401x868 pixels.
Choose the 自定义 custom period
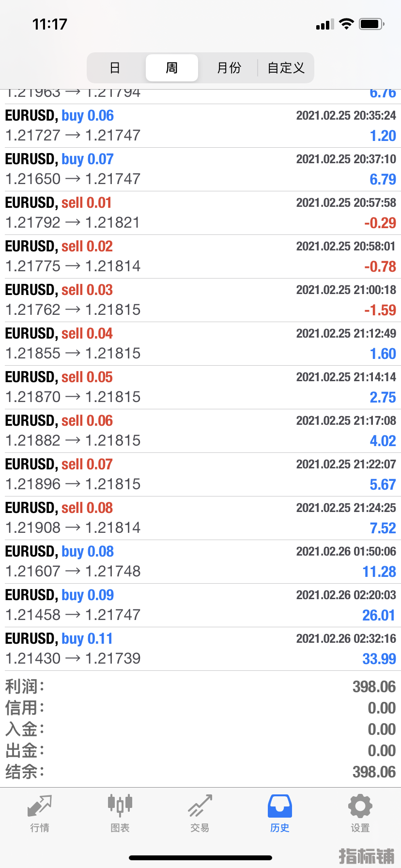[x=286, y=68]
